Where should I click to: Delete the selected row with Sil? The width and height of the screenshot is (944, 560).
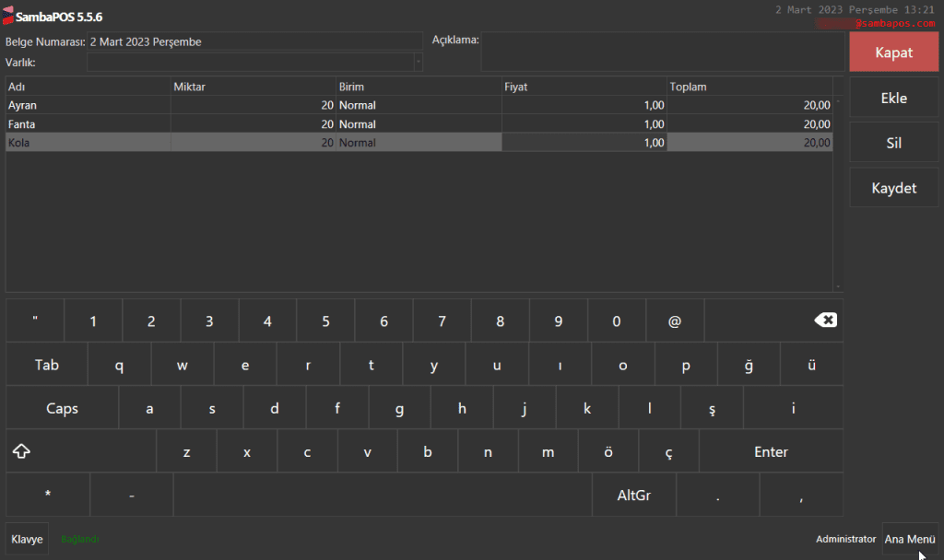(893, 144)
